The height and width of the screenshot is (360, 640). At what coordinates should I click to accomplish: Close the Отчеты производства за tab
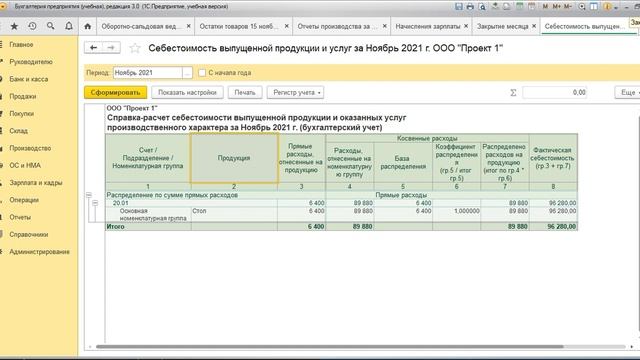click(x=384, y=26)
